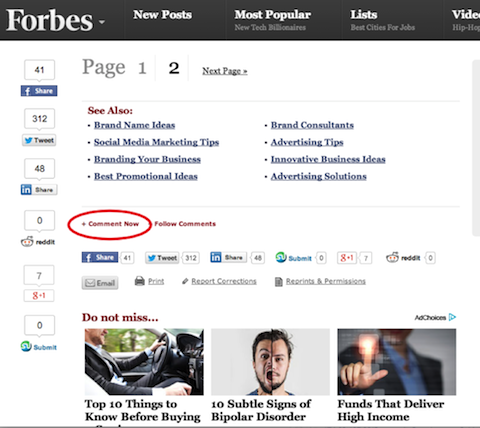Click Report Corrections link
Image resolution: width=480 pixels, height=428 pixels.
coord(224,281)
